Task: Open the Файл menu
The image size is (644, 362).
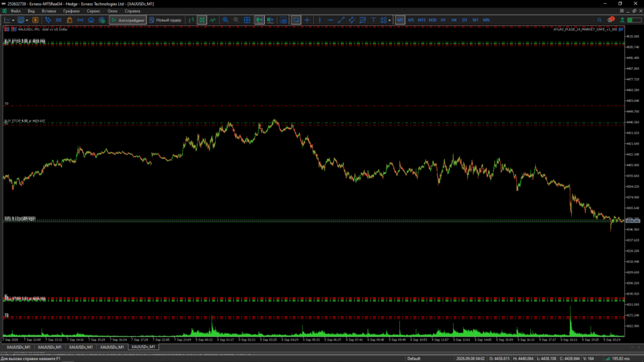Action: pyautogui.click(x=15, y=11)
